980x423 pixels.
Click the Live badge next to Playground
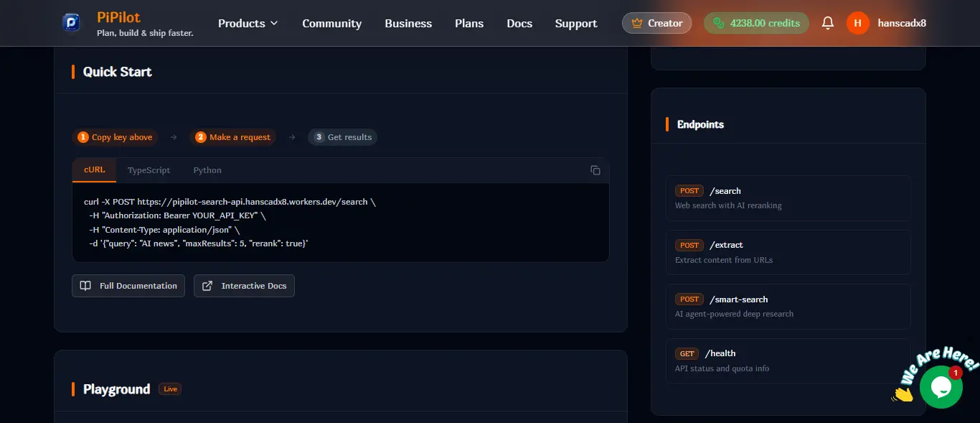(x=170, y=389)
